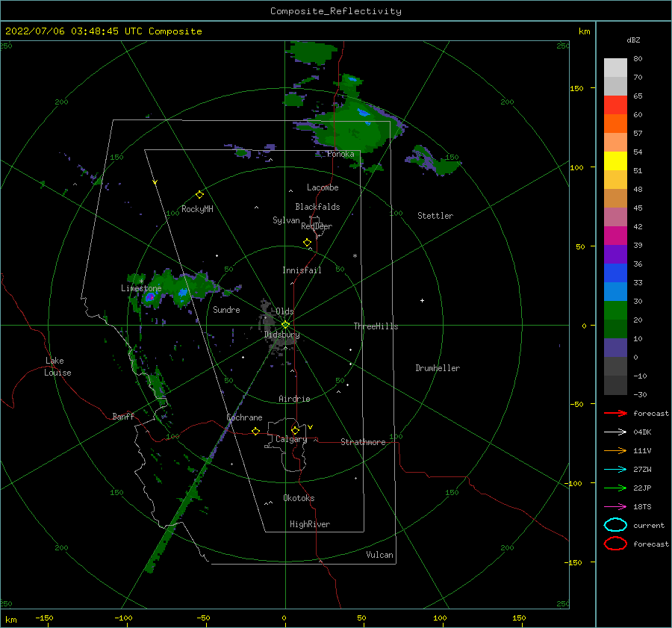The height and width of the screenshot is (628, 672).
Task: Click the Okotoks town label
Action: click(299, 498)
